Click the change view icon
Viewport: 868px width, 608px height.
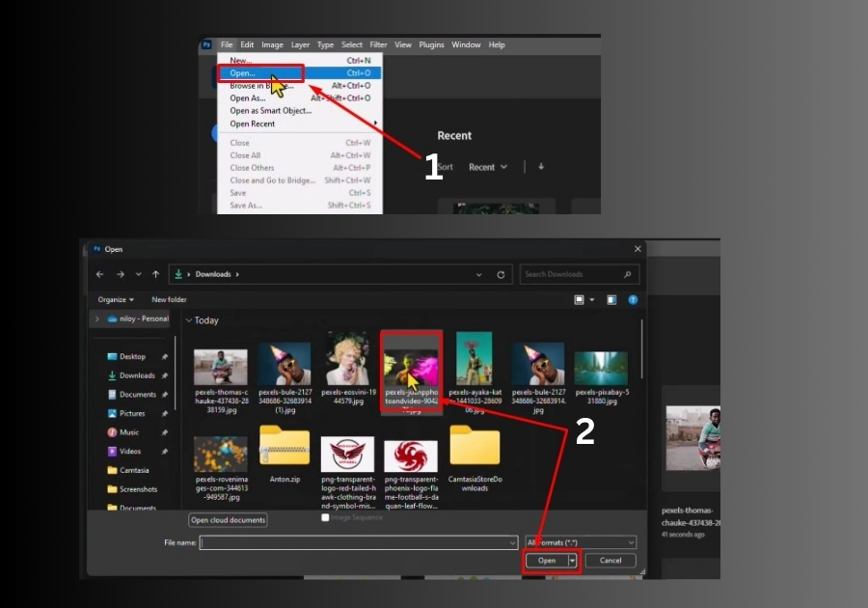coord(579,299)
